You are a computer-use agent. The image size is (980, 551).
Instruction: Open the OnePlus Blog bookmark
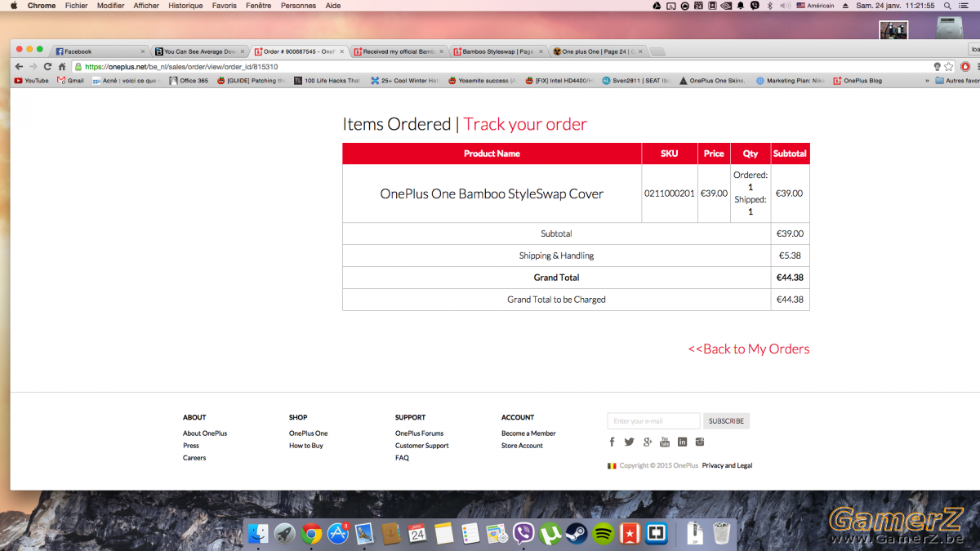[857, 81]
